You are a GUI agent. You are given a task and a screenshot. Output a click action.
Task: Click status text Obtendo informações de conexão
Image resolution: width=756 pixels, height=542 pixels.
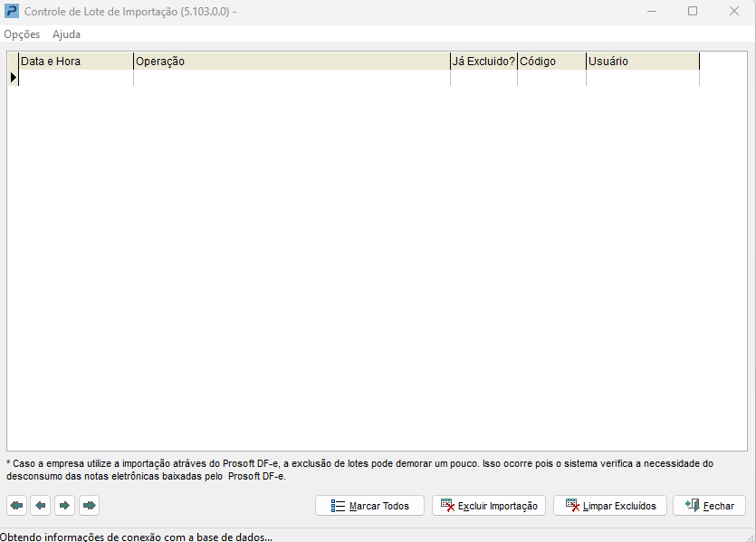(137, 537)
